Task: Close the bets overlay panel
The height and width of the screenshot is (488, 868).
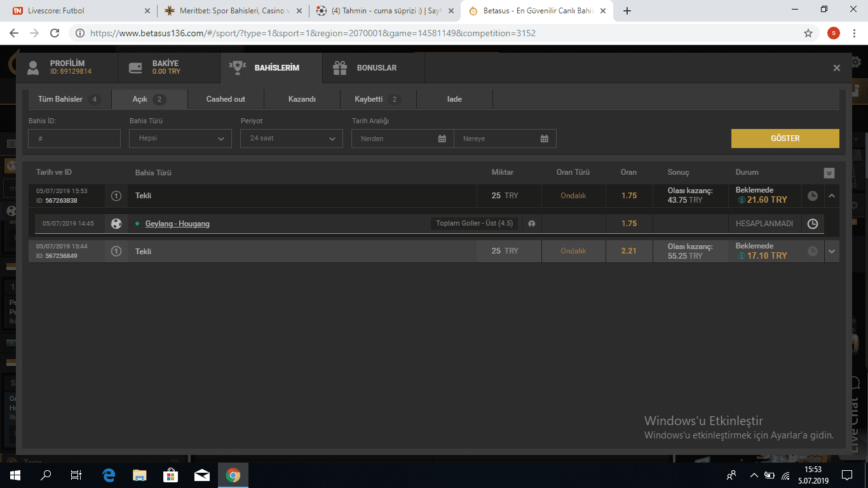Action: 837,68
